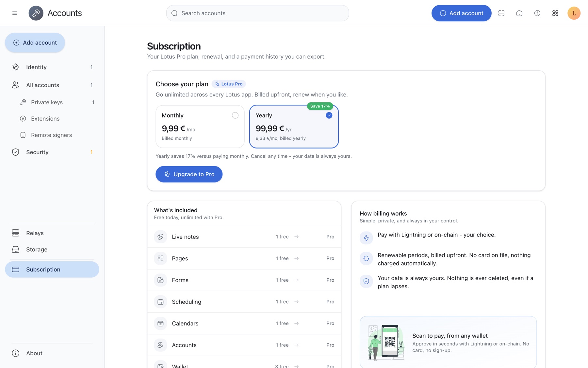Select the Monthly plan radio button
Image resolution: width=588 pixels, height=368 pixels.
click(x=235, y=115)
